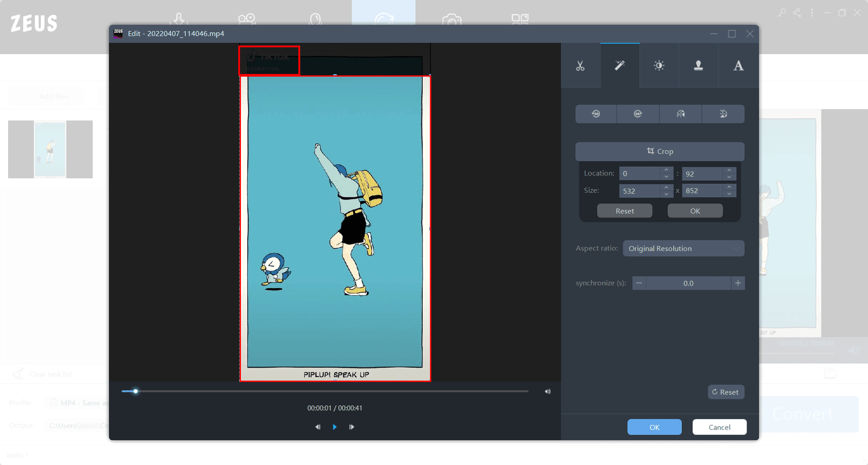
Task: Click the Size height field showing 852
Action: [702, 191]
